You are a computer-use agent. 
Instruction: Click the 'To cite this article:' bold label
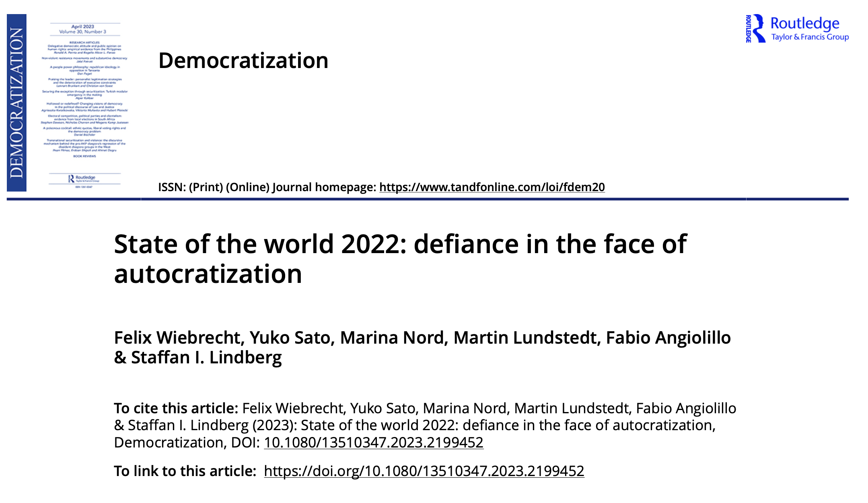tap(176, 408)
